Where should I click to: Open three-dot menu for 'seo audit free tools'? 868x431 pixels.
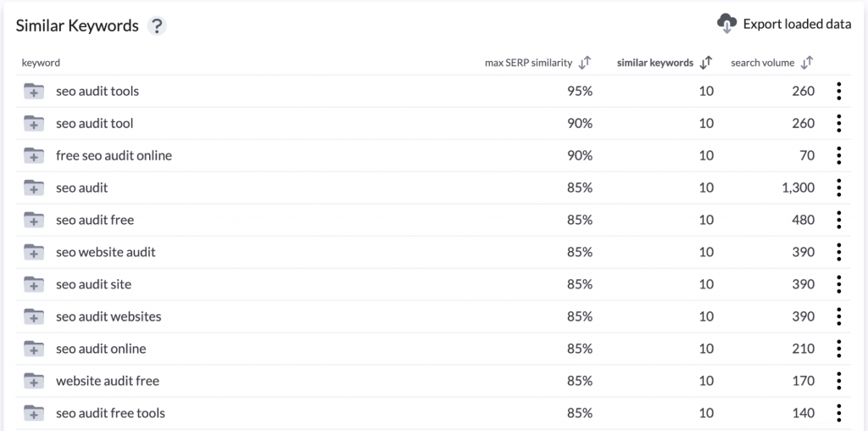838,413
